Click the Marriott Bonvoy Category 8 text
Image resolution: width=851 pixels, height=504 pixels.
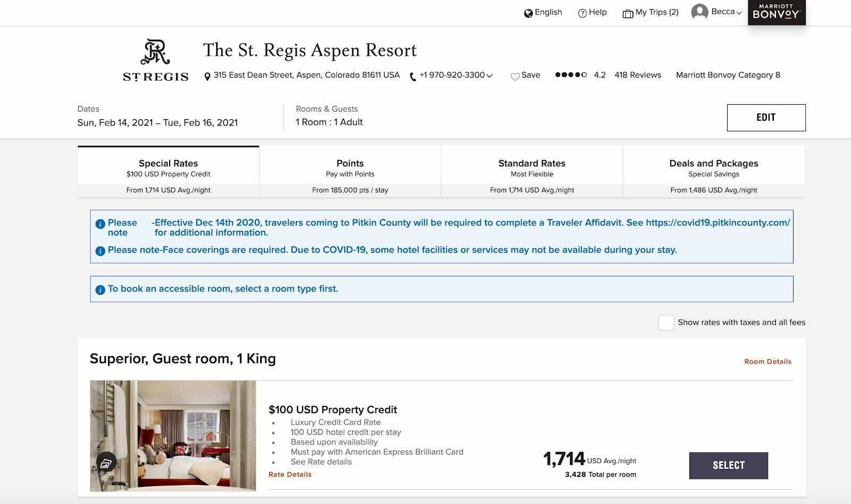pyautogui.click(x=728, y=75)
